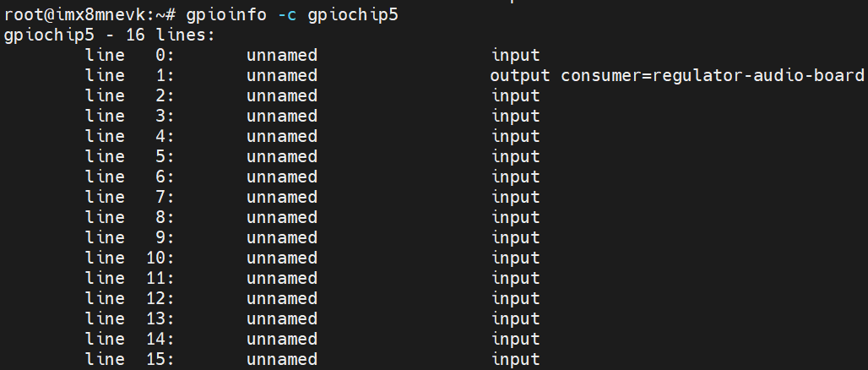Click "input" on line 12

(x=516, y=299)
